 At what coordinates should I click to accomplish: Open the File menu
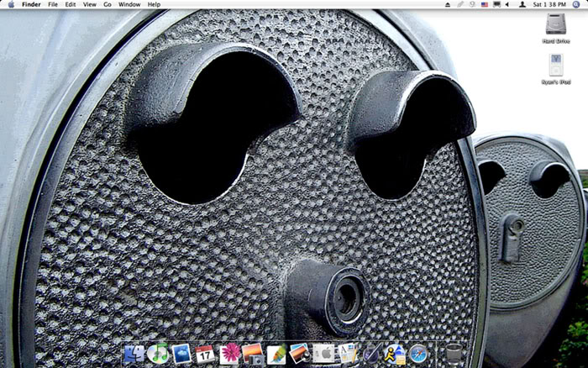click(x=53, y=4)
